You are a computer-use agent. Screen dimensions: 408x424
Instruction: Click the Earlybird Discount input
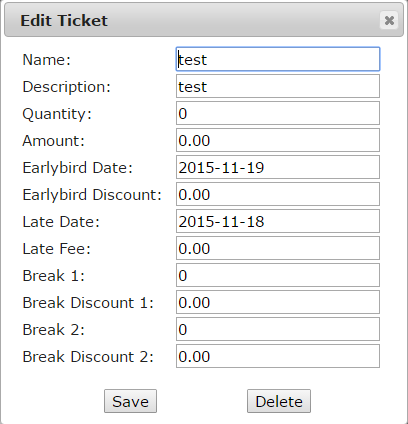(x=278, y=194)
